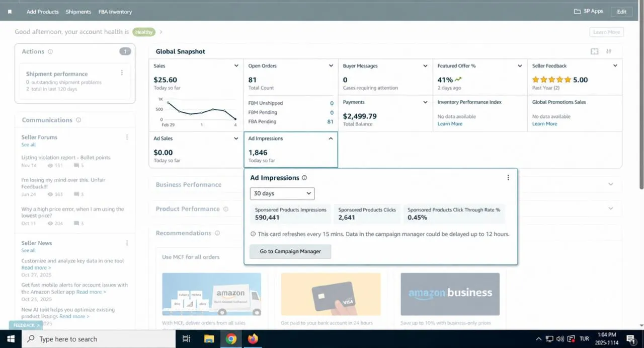Click Learn More under Global Promotions Sales
The width and height of the screenshot is (644, 348).
[544, 124]
